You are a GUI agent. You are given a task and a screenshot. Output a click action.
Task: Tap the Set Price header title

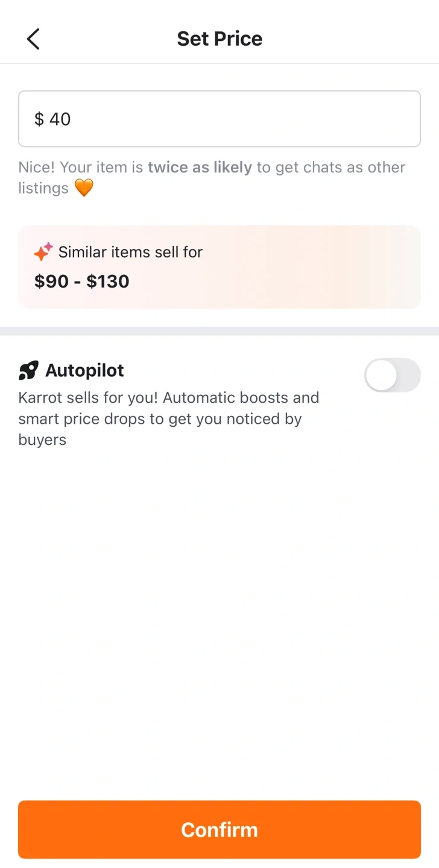pyautogui.click(x=219, y=39)
